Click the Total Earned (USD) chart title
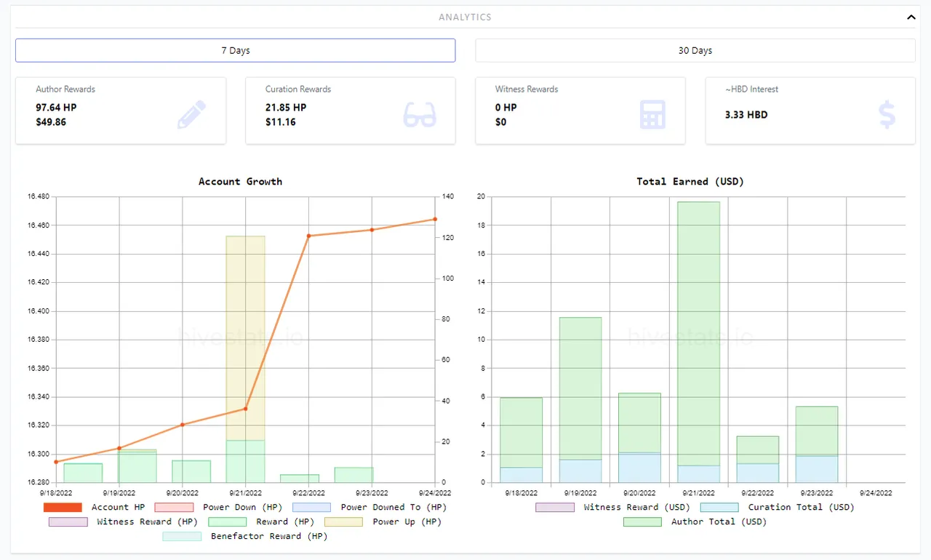931x560 pixels. [x=690, y=181]
